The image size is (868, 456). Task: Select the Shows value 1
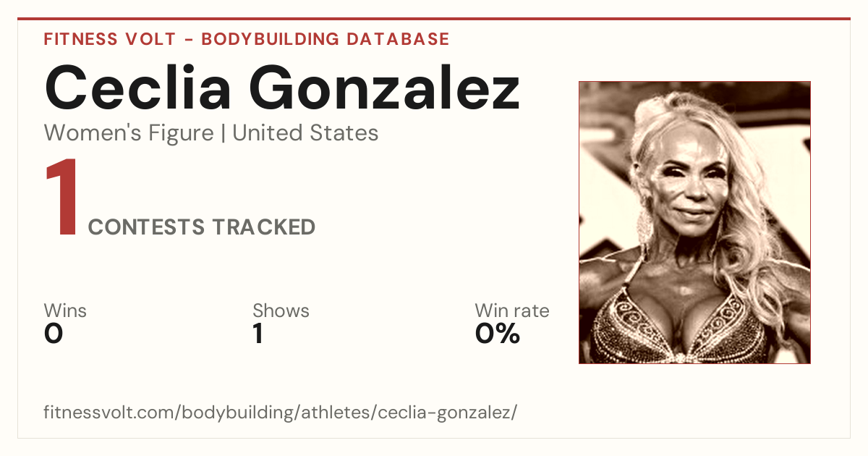point(258,334)
